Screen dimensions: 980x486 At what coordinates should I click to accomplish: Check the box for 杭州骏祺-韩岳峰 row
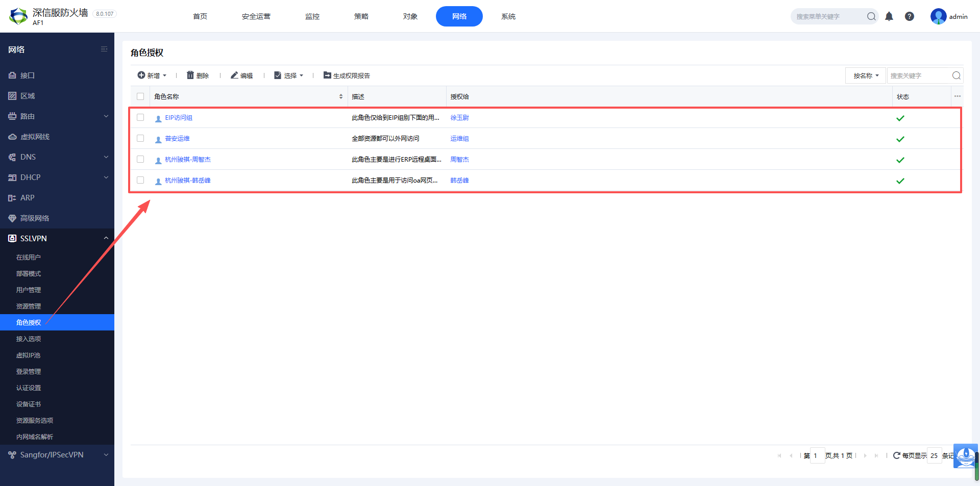(x=140, y=180)
